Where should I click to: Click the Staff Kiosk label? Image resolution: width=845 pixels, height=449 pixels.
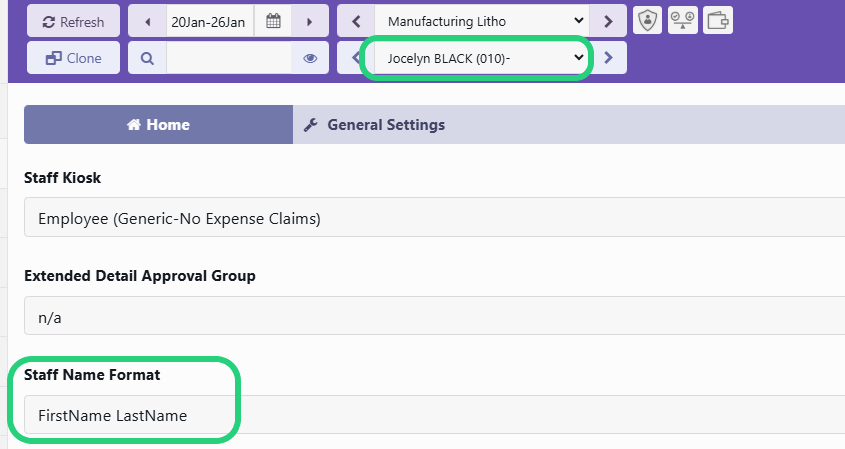(63, 178)
